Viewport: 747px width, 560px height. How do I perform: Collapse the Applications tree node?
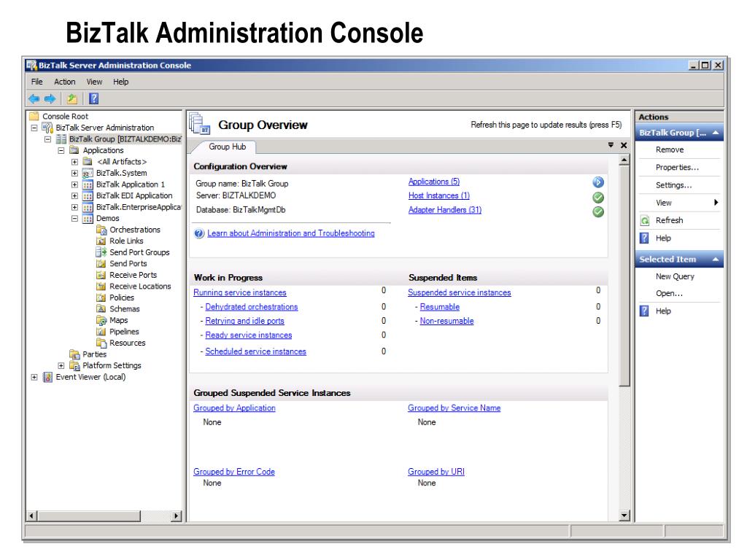[x=61, y=150]
